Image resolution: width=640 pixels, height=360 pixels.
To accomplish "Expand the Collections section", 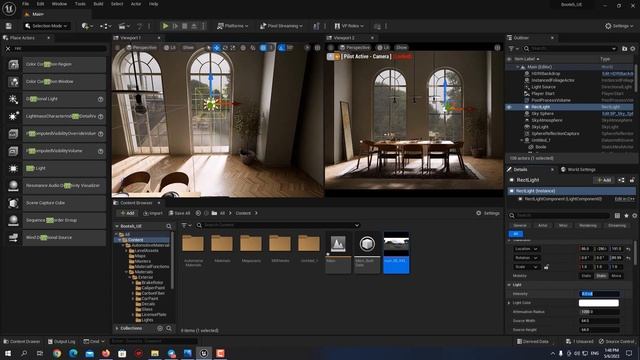I will (117, 328).
